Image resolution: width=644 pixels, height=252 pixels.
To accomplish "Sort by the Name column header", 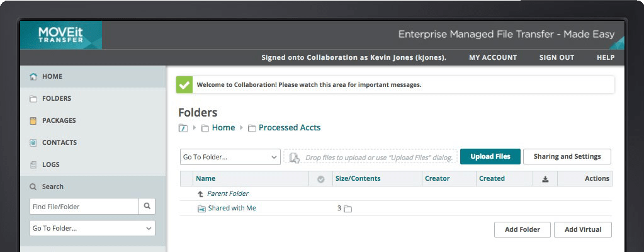I will (x=206, y=179).
